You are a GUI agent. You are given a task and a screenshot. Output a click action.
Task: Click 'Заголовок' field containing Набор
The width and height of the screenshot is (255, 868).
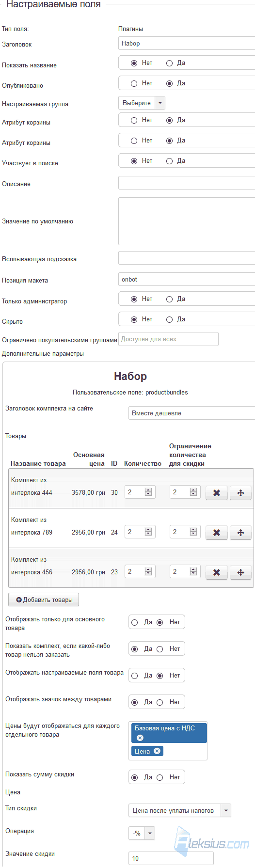click(x=187, y=43)
